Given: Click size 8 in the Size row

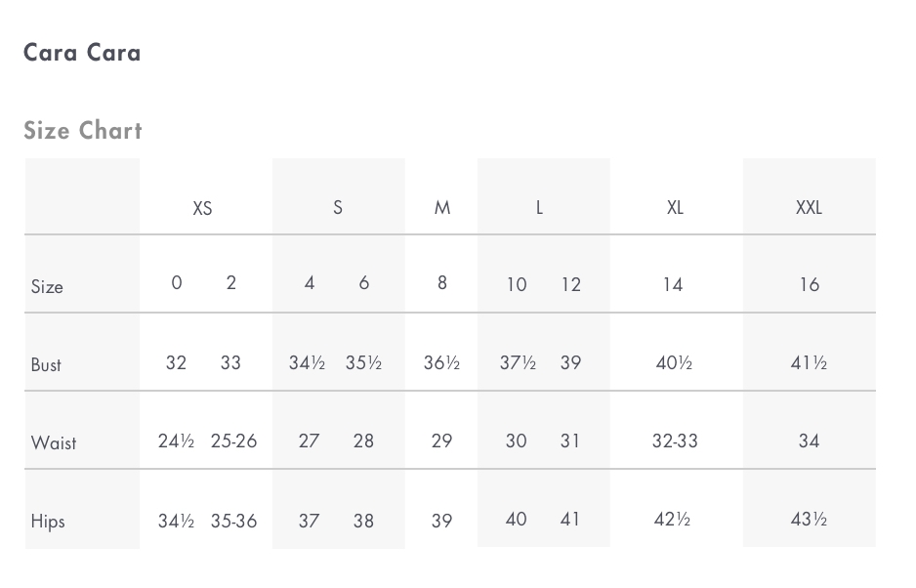Looking at the screenshot, I should pyautogui.click(x=442, y=283).
